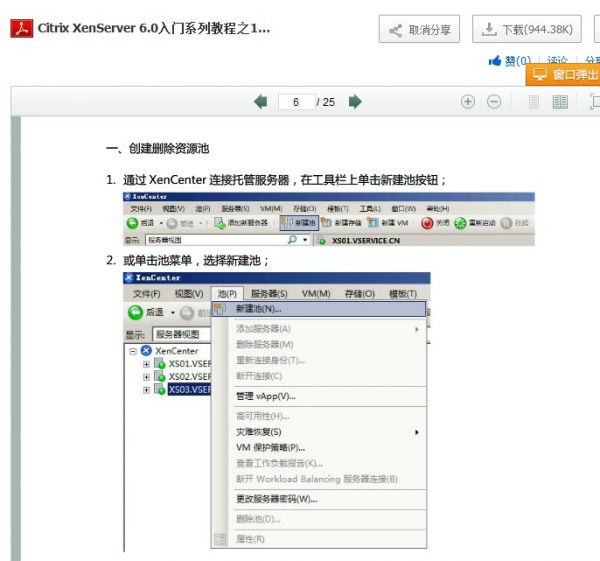The height and width of the screenshot is (561, 600).
Task: Open 服务器(S) menu in lower XenCenter screenshot
Action: (269, 294)
